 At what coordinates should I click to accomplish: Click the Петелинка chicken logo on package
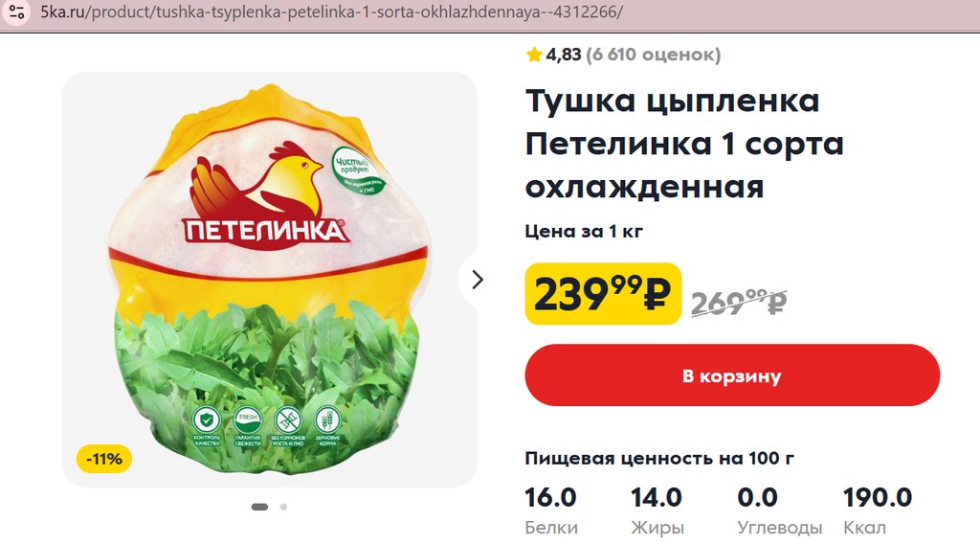click(264, 194)
